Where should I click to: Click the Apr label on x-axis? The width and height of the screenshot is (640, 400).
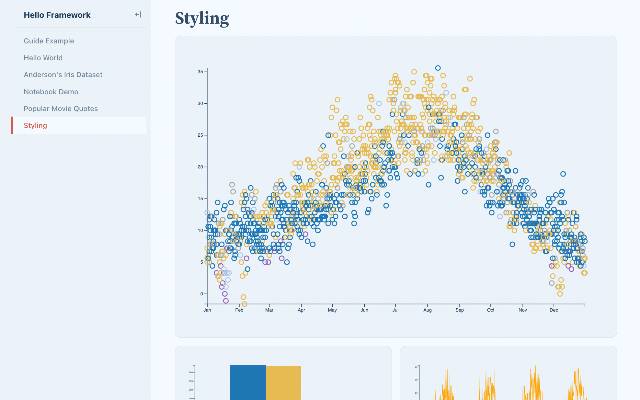[x=301, y=310]
